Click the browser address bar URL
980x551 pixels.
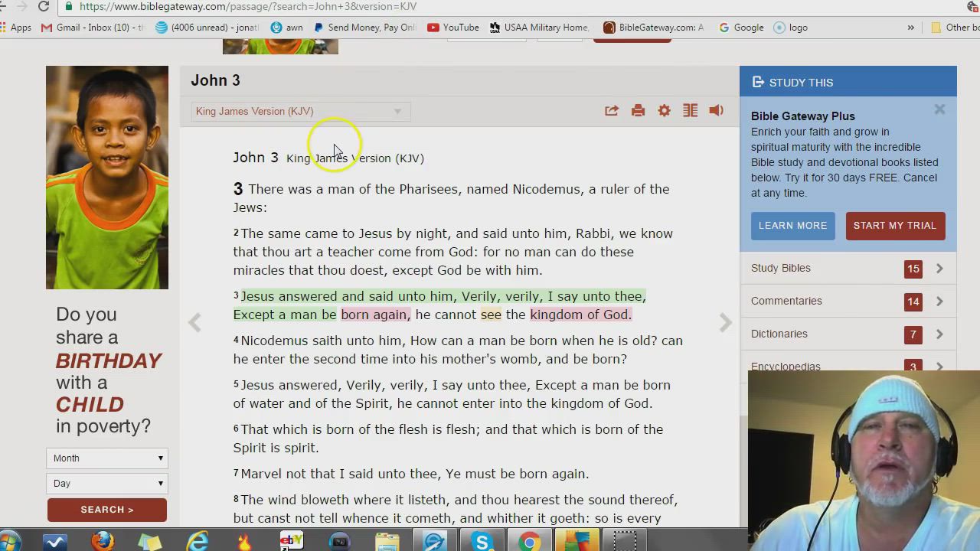click(x=248, y=6)
